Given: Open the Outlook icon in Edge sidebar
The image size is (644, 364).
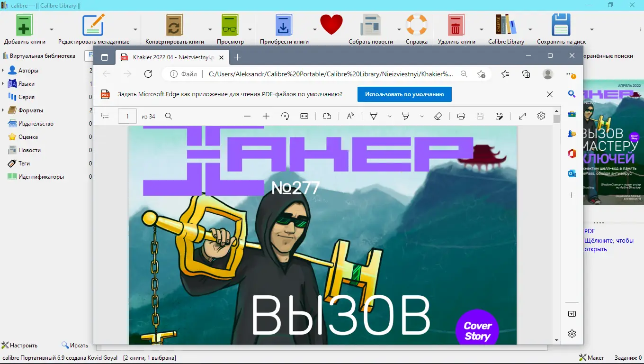Looking at the screenshot, I should coord(572,173).
